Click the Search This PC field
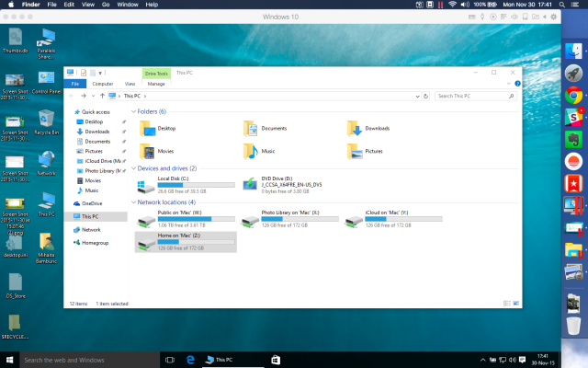The width and height of the screenshot is (588, 368). coord(476,96)
